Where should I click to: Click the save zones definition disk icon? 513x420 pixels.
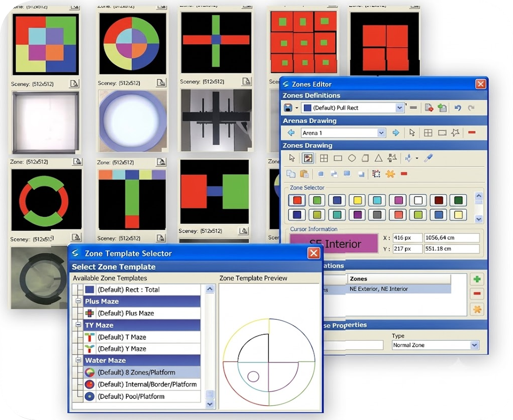[x=288, y=108]
